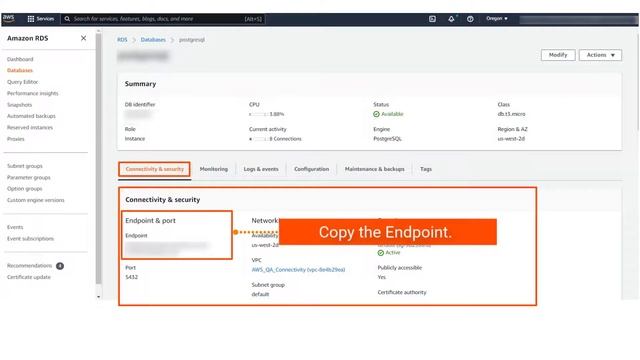Open the notifications bell
Image resolution: width=640 pixels, height=360 pixels.
pyautogui.click(x=451, y=19)
